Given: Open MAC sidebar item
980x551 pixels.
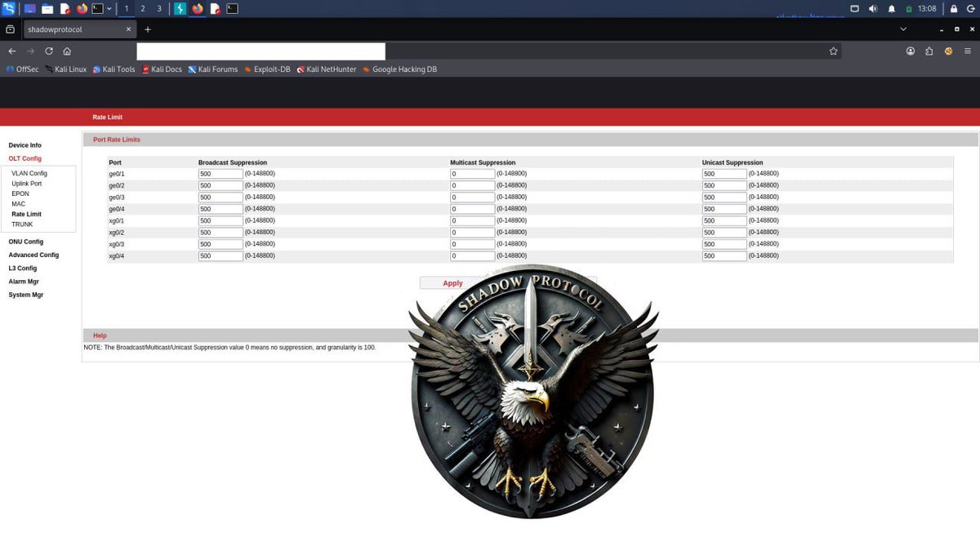Looking at the screenshot, I should pyautogui.click(x=18, y=204).
